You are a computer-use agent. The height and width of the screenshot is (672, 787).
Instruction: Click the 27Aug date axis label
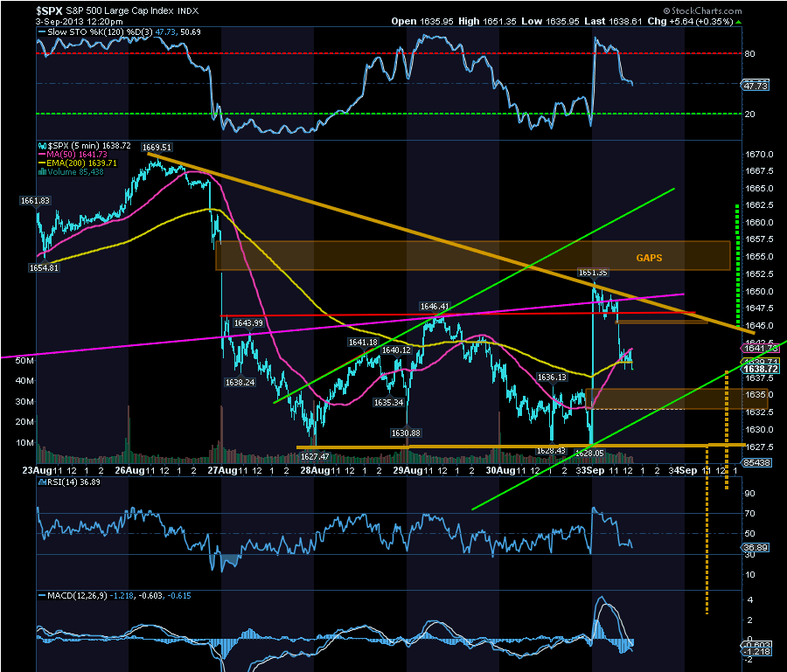point(222,470)
